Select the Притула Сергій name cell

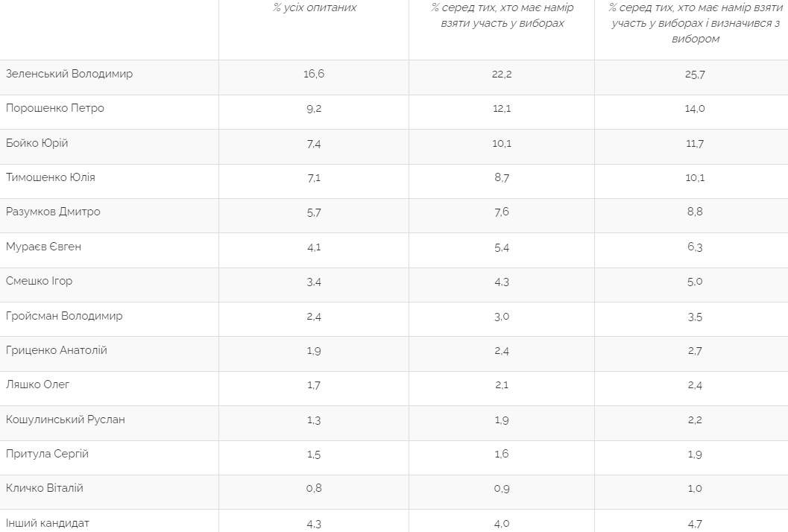pyautogui.click(x=48, y=454)
